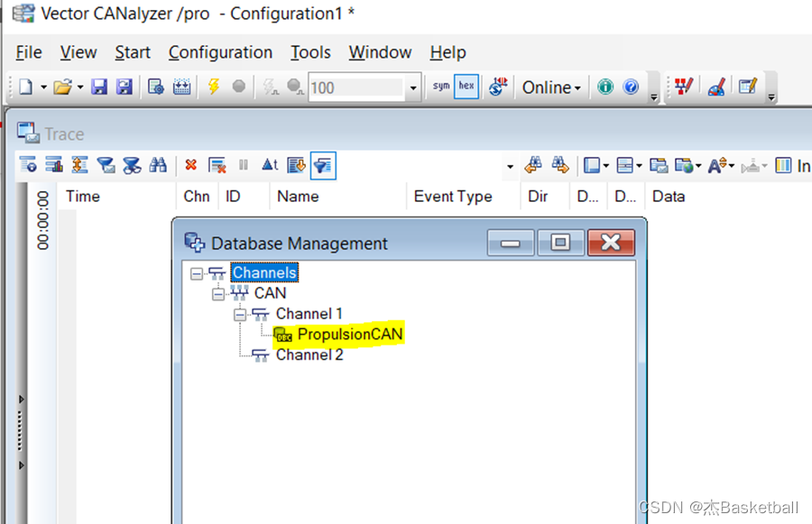Toggle the highlighted Trace column filter icon
812x524 pixels.
click(323, 165)
